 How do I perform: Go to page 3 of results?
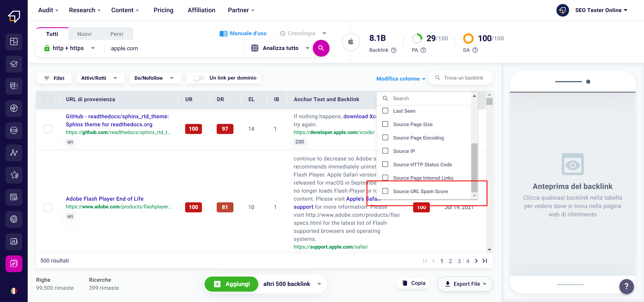tap(459, 261)
